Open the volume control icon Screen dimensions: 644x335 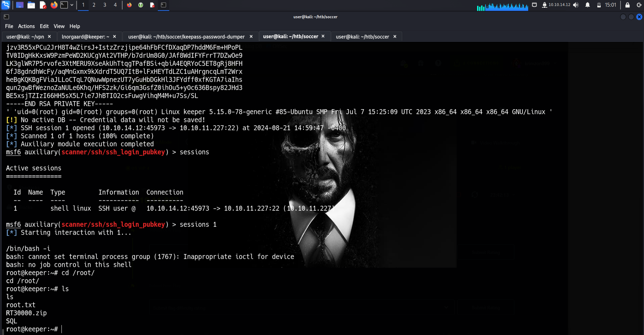(576, 5)
